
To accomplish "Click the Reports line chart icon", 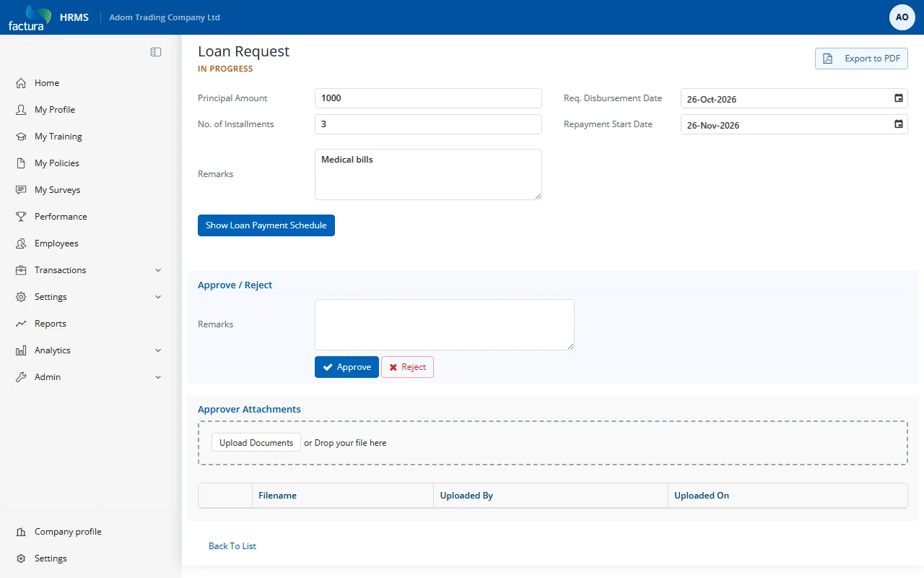I will click(x=21, y=324).
